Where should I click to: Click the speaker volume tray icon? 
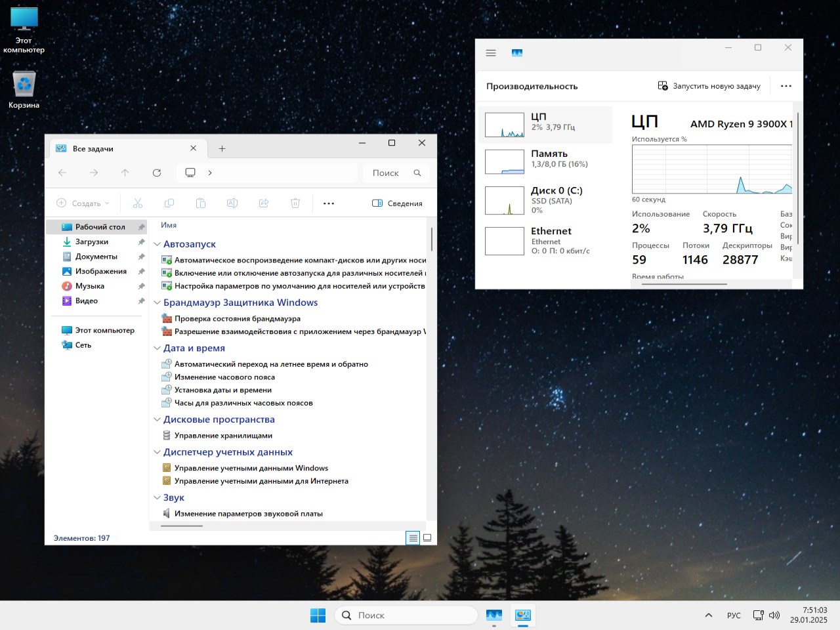[x=774, y=616]
